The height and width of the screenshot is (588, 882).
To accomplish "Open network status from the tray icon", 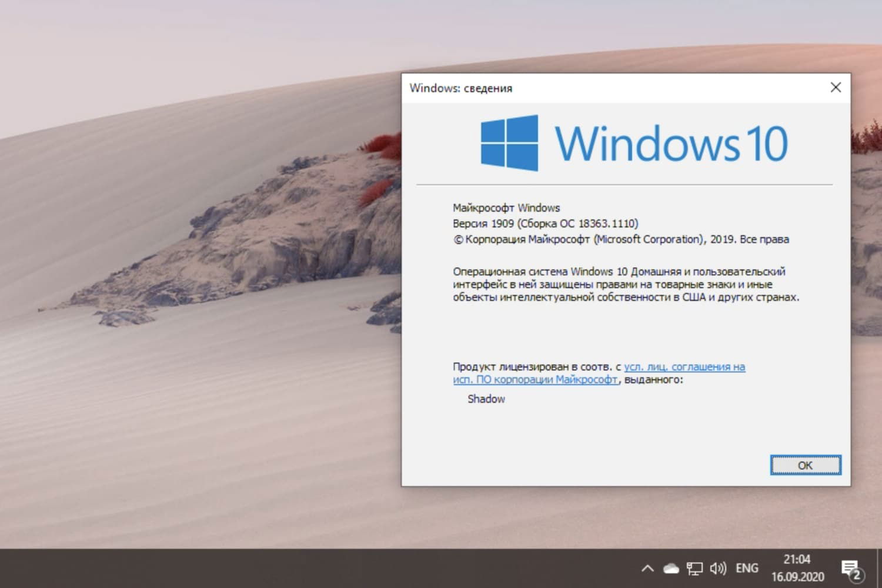I will point(694,568).
